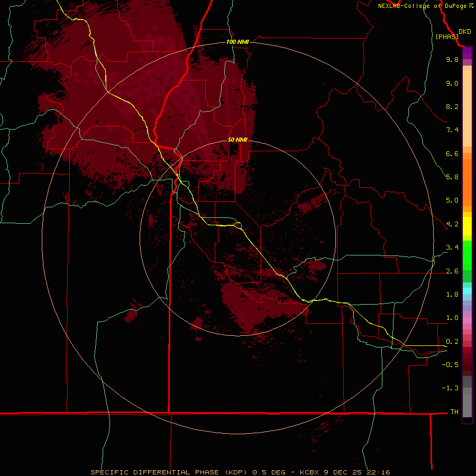
Task: Select the 0.2 scale value
Action: (452, 342)
